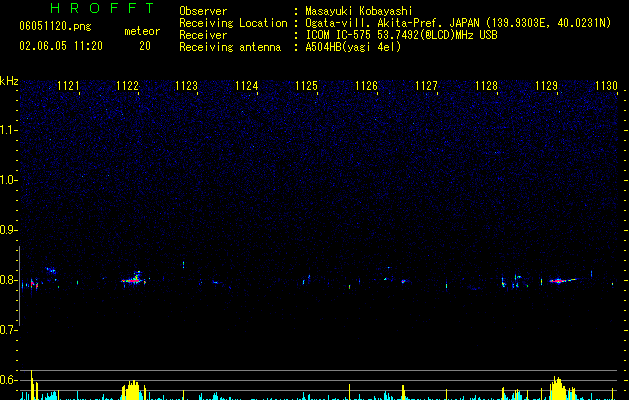This screenshot has height=400, width=629.
Task: Click the meteor count 20
Action: coord(145,46)
